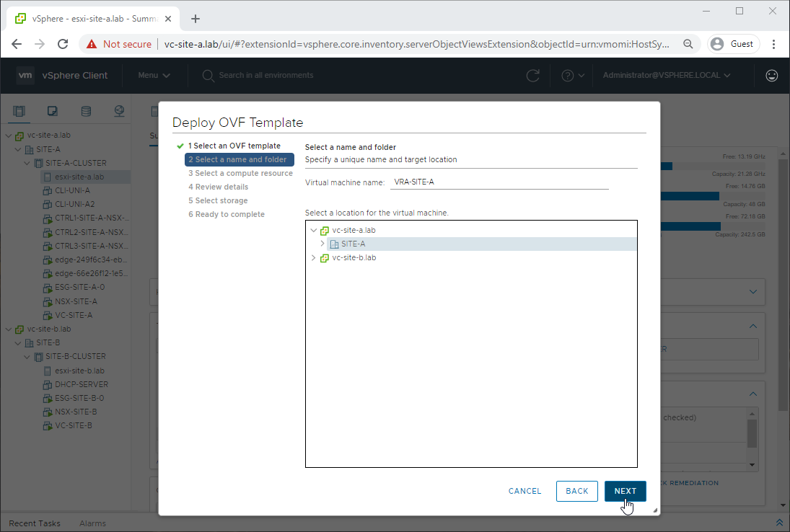The width and height of the screenshot is (790, 532).
Task: Select vc-site-b.lab in the location tree
Action: 354,257
